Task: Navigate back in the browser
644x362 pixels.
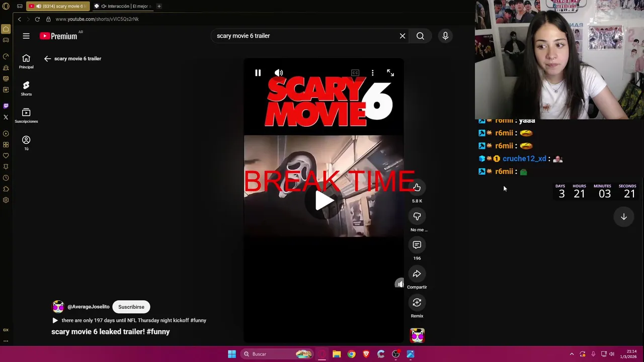Action: (x=19, y=19)
